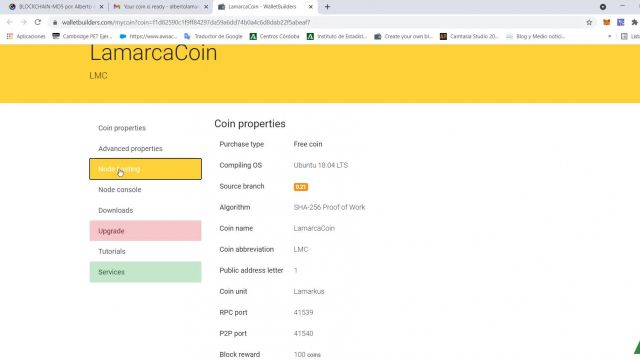Click the RPC port value 41539

[x=303, y=312]
